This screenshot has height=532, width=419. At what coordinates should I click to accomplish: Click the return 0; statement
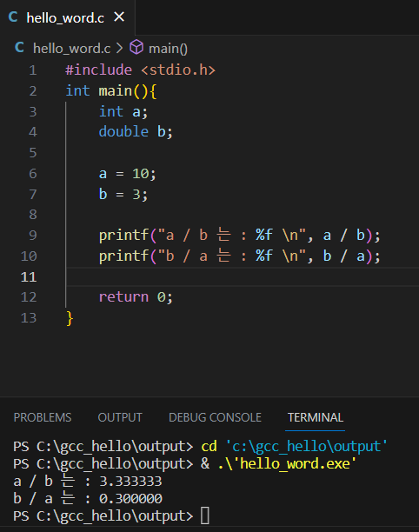pyautogui.click(x=136, y=297)
